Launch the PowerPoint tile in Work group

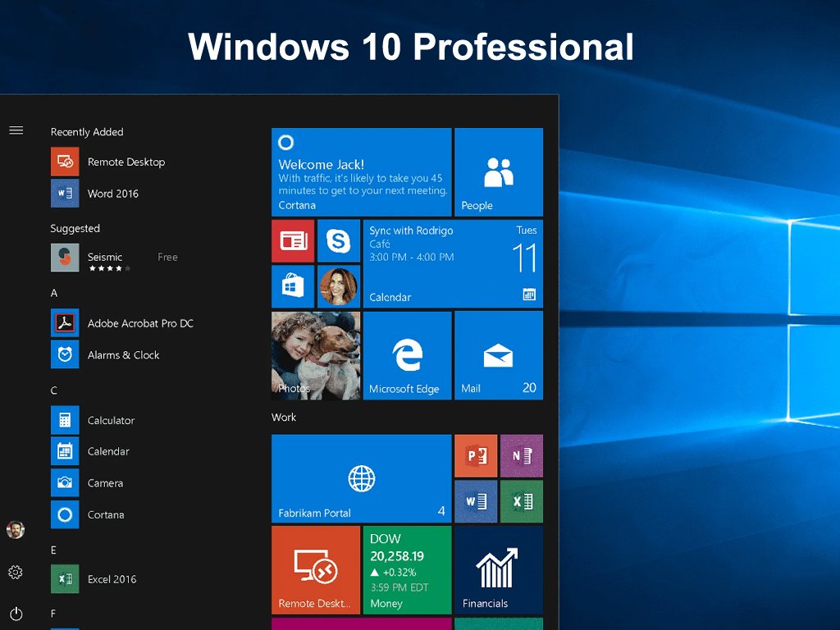476,455
